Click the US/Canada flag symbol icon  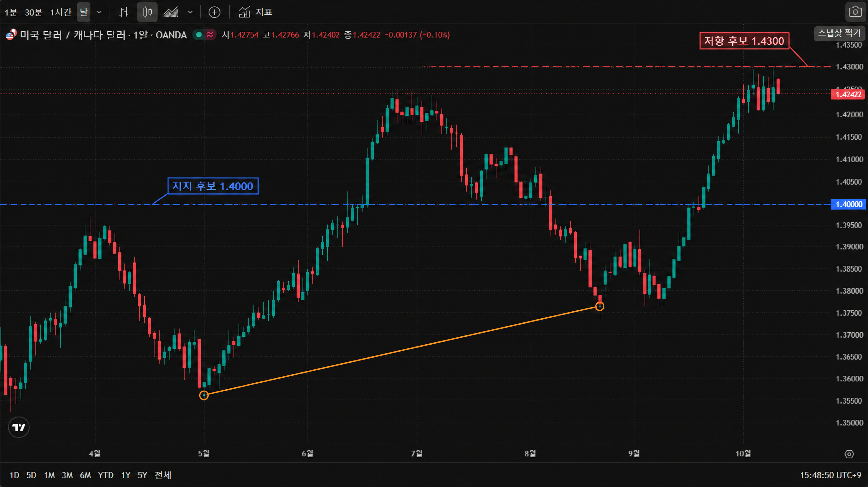[11, 34]
